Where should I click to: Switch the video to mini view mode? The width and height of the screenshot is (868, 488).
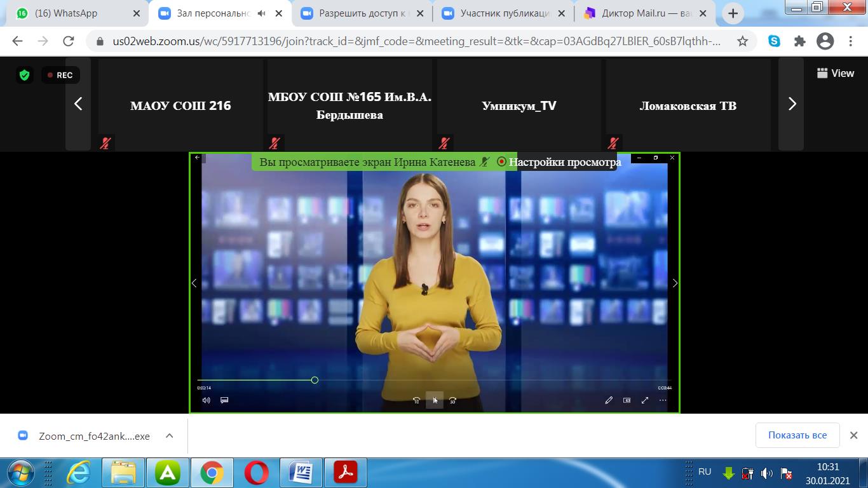point(627,400)
